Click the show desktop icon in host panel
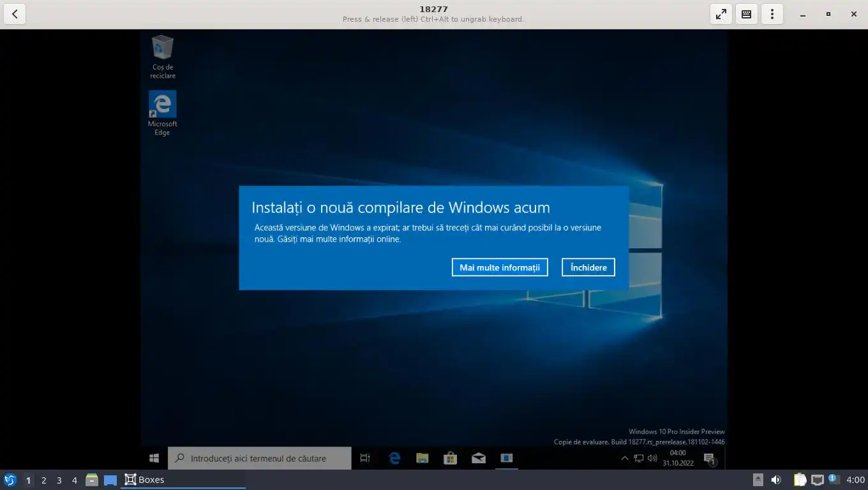The image size is (868, 490). point(110,480)
